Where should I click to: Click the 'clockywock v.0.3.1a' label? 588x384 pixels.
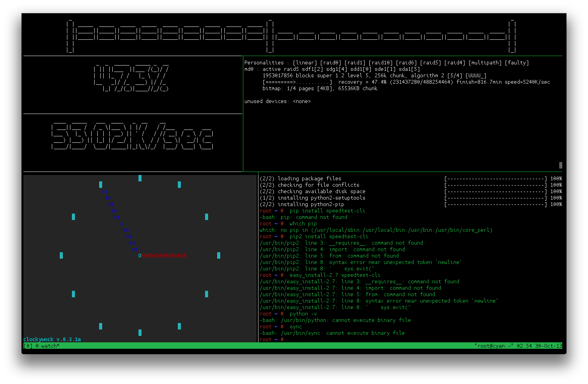coord(52,339)
